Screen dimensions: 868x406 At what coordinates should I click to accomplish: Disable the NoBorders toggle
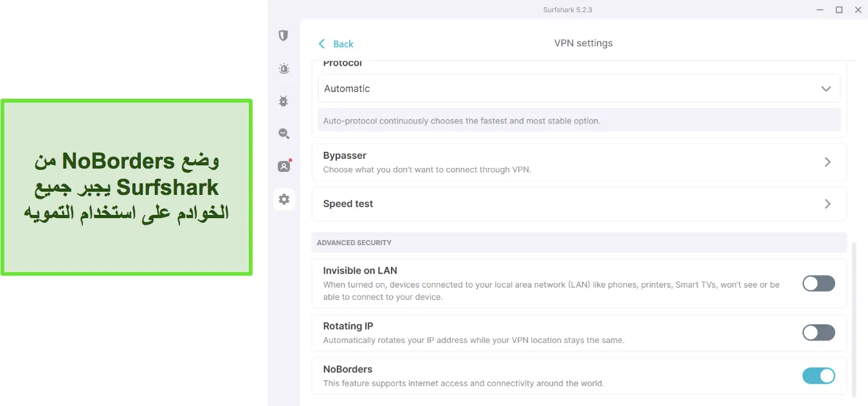(x=818, y=376)
